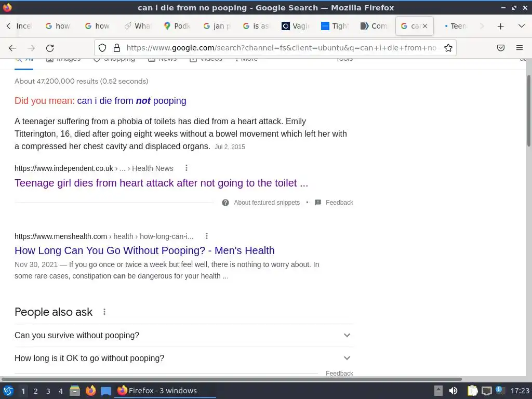Expand 'How long is it OK to go without pooping?'
This screenshot has height=399, width=532.
[x=184, y=358]
